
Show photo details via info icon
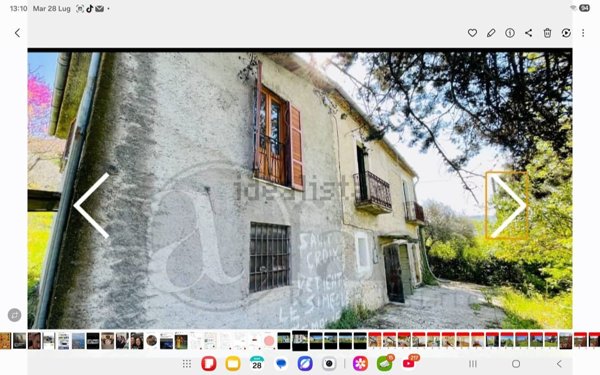510,33
